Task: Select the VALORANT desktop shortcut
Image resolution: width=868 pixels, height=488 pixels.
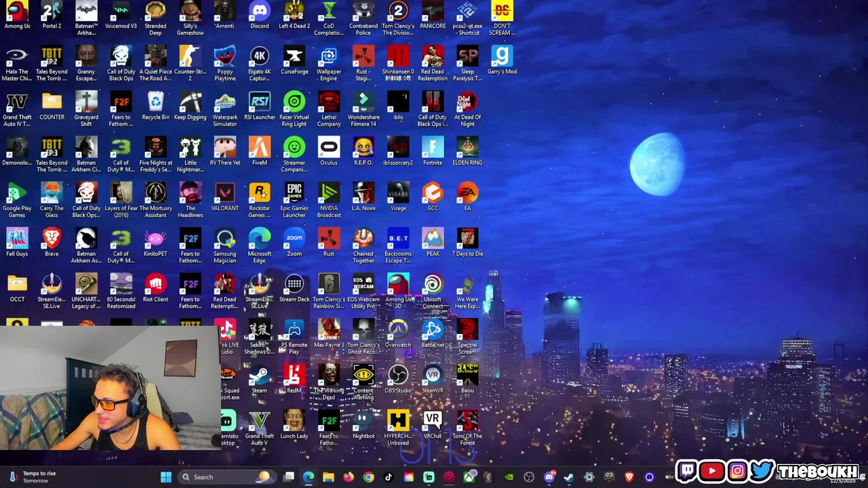Action: coord(224,197)
